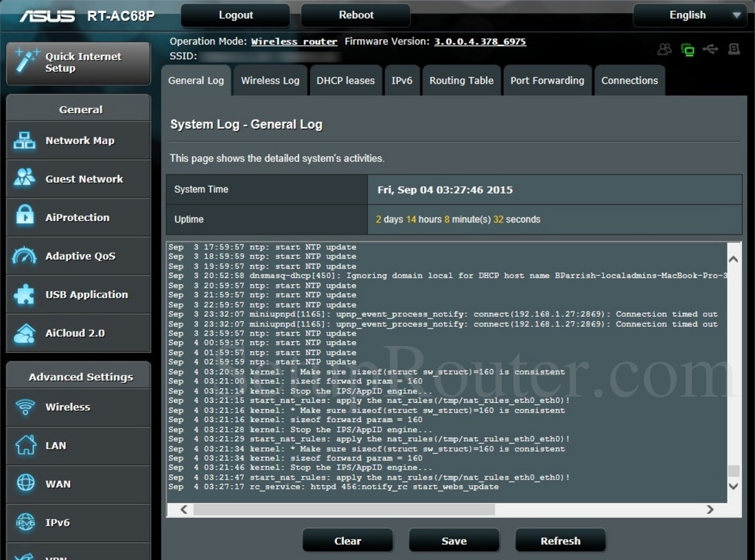755x560 pixels.
Task: Open the WAN settings menu item
Action: click(78, 484)
